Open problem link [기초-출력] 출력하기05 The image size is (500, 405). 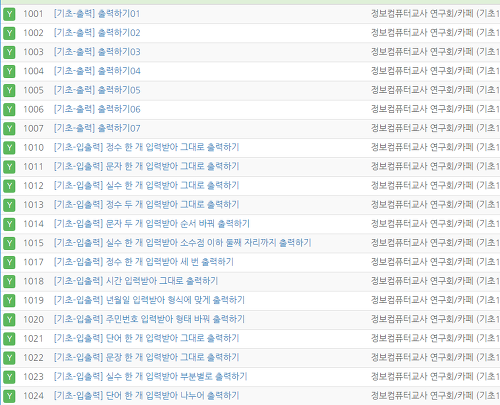[x=97, y=90]
